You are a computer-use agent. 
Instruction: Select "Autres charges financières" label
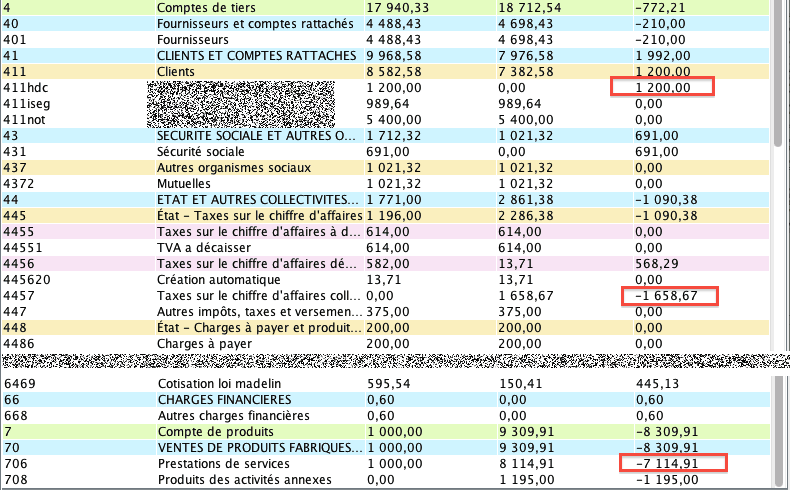[234, 416]
